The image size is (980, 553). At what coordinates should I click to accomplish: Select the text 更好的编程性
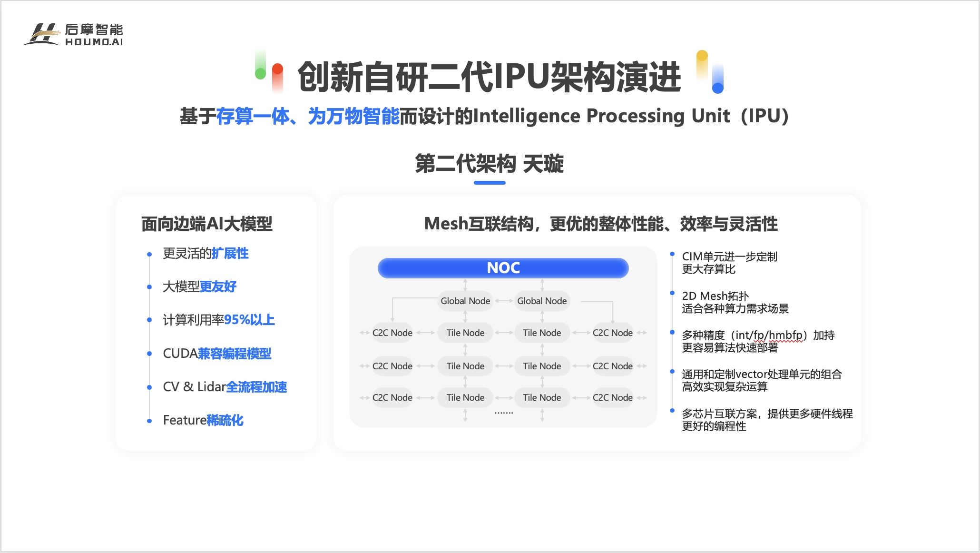714,426
